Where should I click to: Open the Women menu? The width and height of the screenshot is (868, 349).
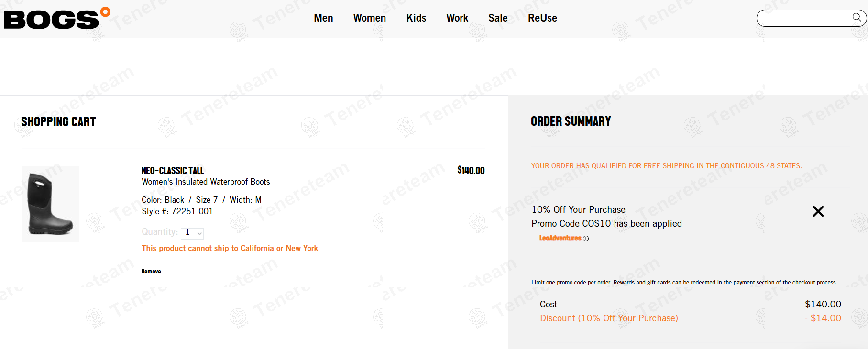369,18
